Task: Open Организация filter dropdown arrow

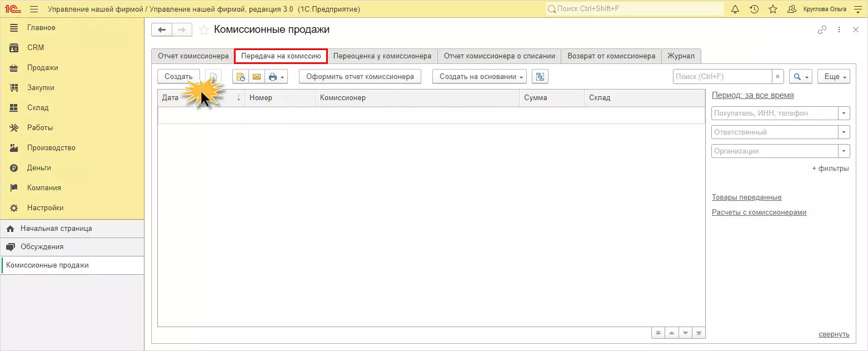Action: pos(845,151)
